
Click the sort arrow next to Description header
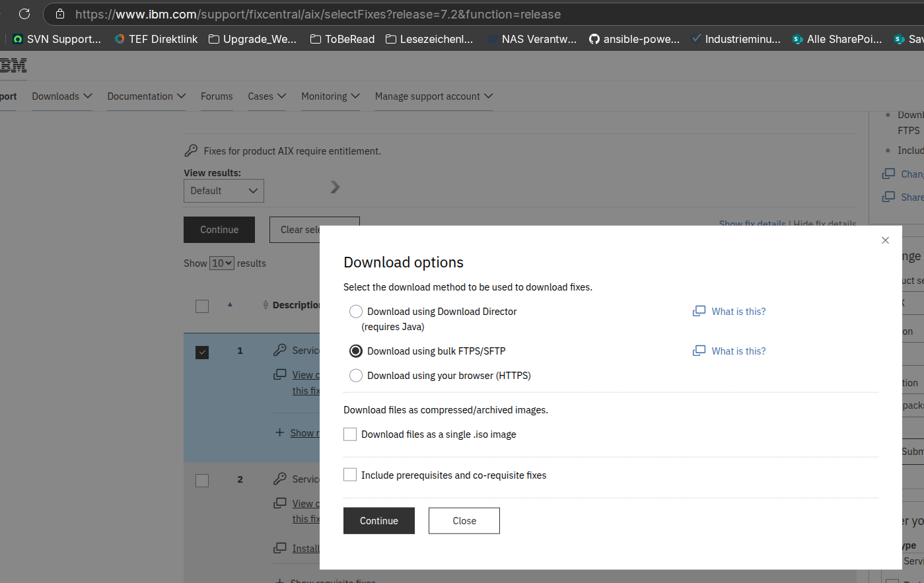click(266, 305)
